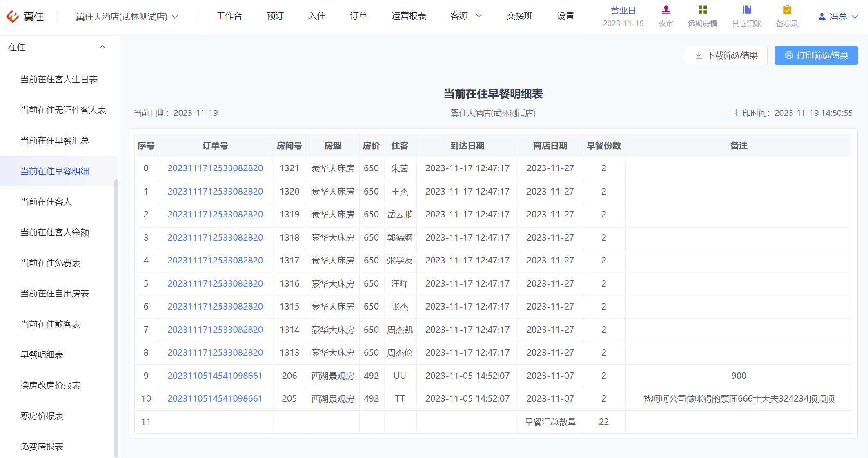Open order link for room 1315
Viewport: 868px width, 458px height.
(x=215, y=307)
